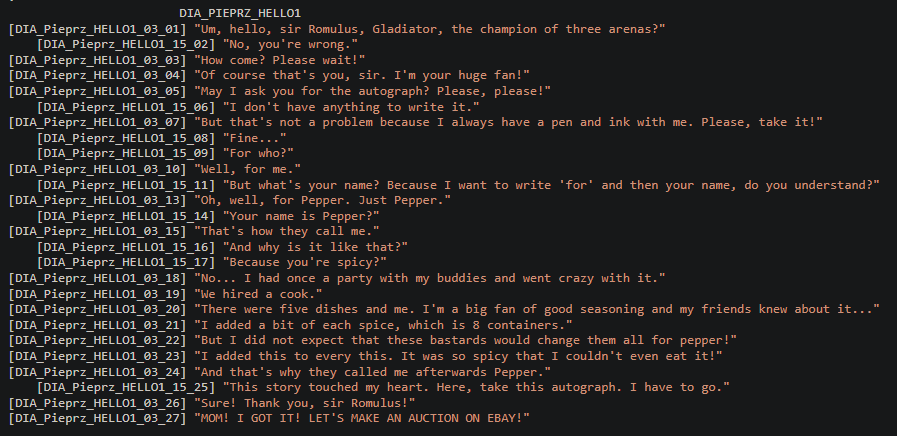
Task: Click the "pen and ink" dialogue line
Action: click(508, 122)
